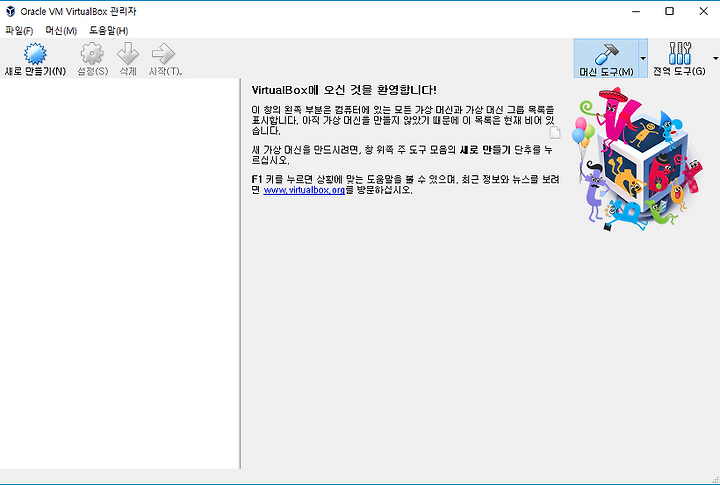Image resolution: width=720 pixels, height=485 pixels.
Task: Close the VirtualBox manager window
Action: click(x=703, y=11)
